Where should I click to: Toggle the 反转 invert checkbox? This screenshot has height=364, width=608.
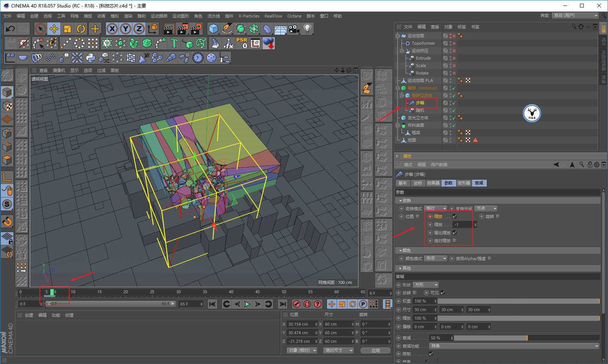click(415, 293)
